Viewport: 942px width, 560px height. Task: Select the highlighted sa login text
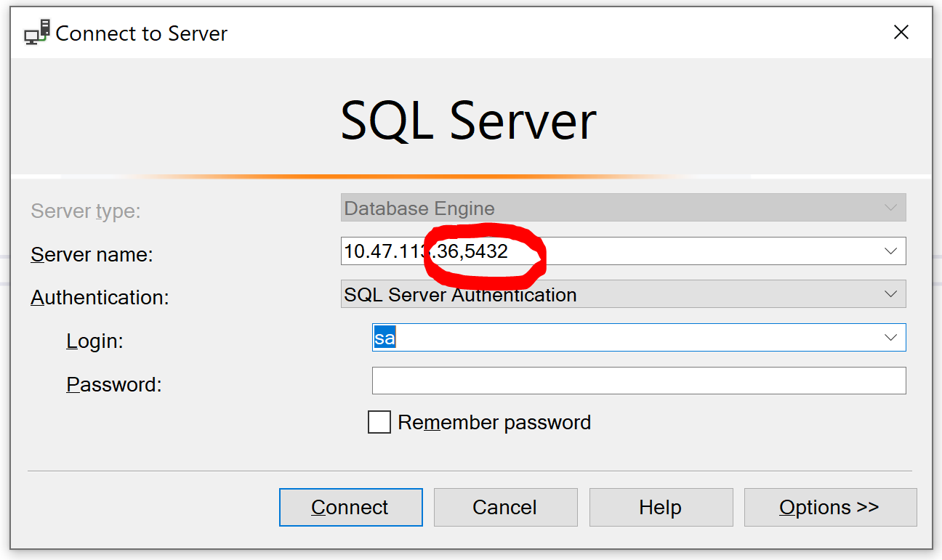click(384, 337)
